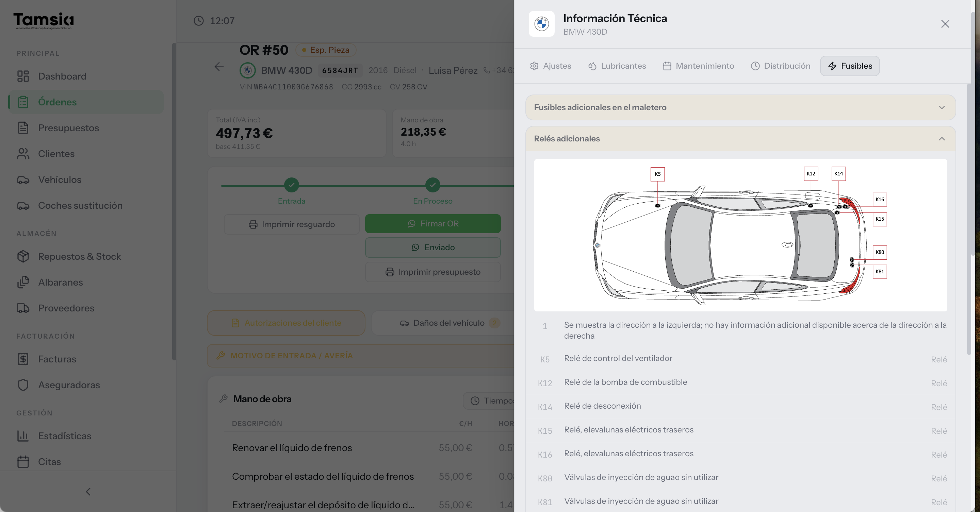Select the Distribución tab
The height and width of the screenshot is (512, 980).
[780, 66]
